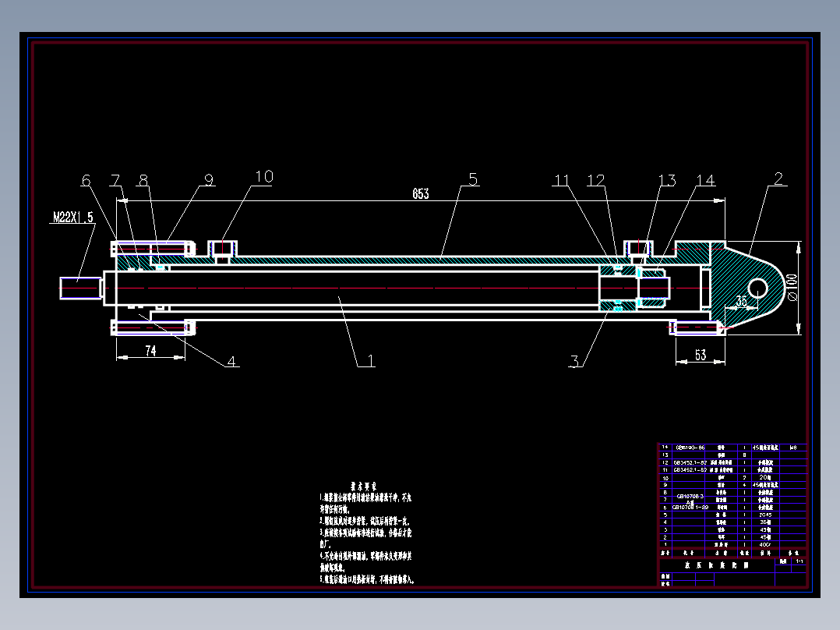Select the M22X1.5 thread annotation
Image resolution: width=840 pixels, height=630 pixels.
73,218
